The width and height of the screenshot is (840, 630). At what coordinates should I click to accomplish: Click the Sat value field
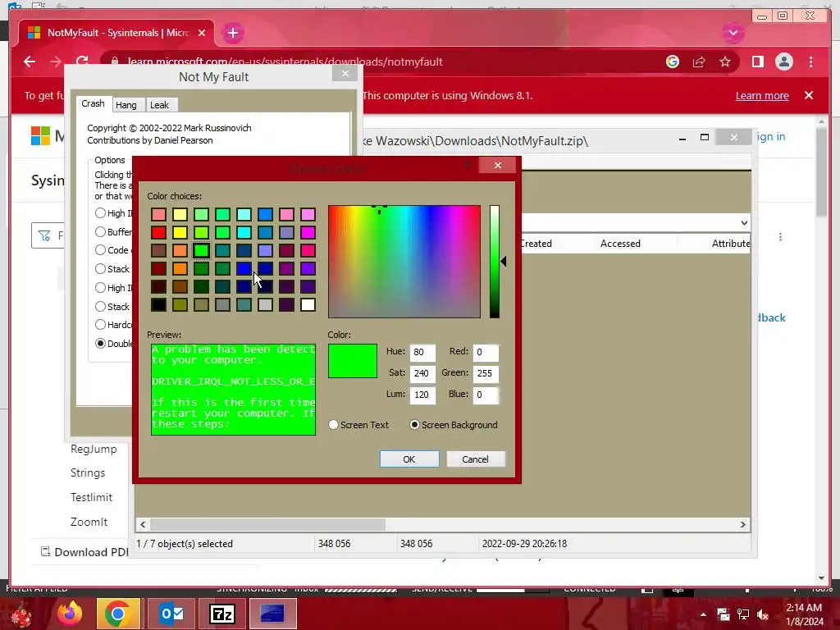tap(422, 373)
